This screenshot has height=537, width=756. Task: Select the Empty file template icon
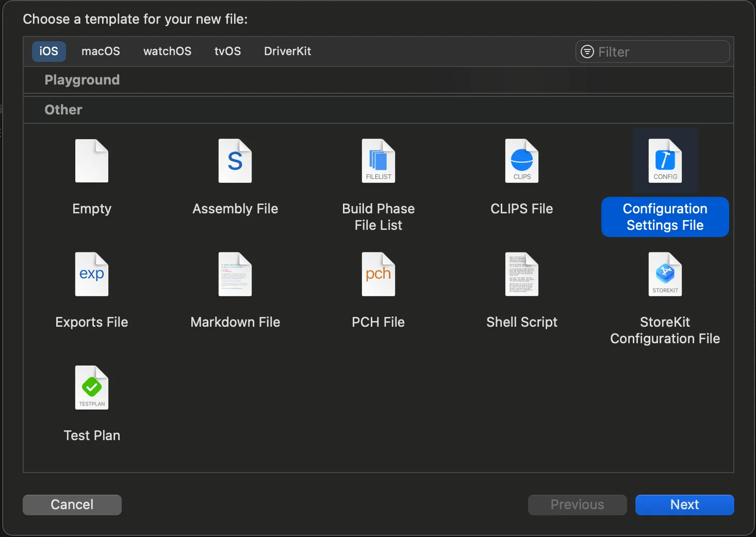92,161
